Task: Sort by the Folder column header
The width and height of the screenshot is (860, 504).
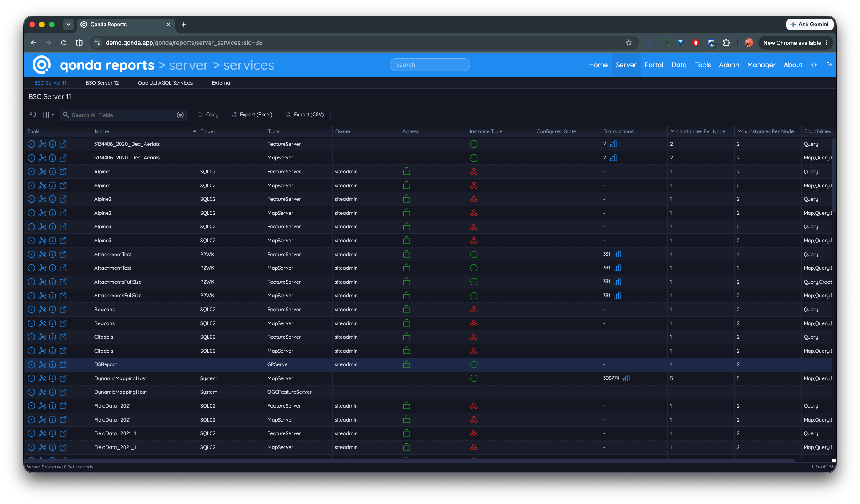Action: 232,131
